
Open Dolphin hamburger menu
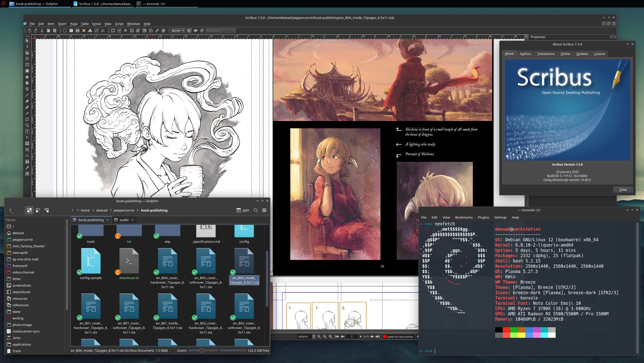coord(264,210)
